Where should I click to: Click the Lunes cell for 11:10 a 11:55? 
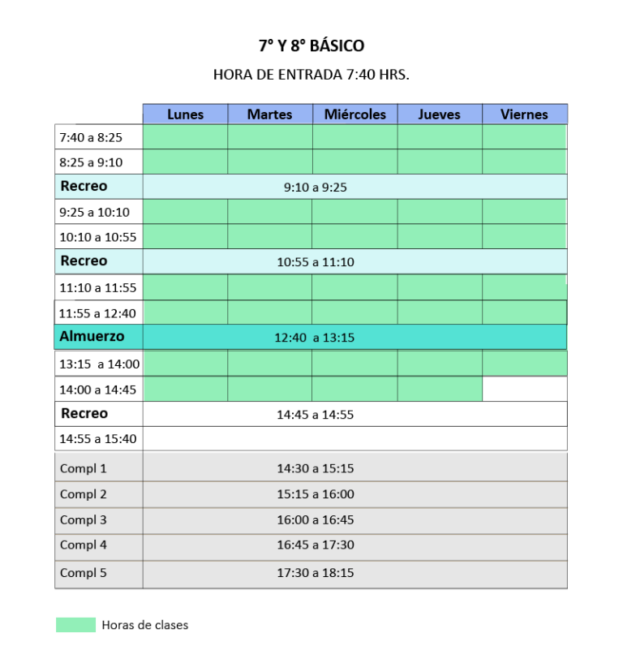(185, 287)
